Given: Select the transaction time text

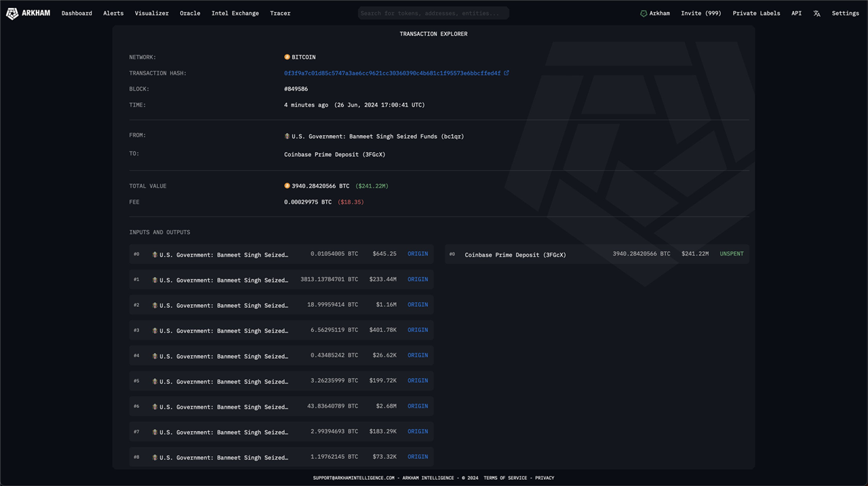Looking at the screenshot, I should (x=355, y=105).
